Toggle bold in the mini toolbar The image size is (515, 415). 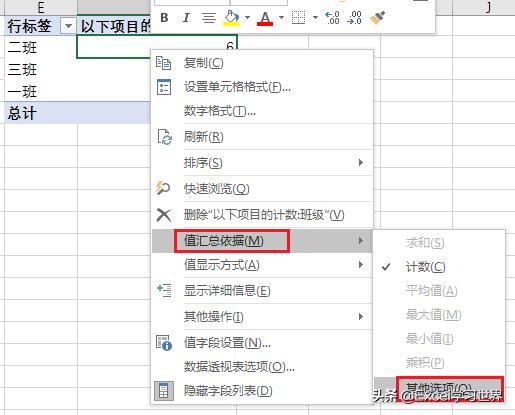[164, 17]
